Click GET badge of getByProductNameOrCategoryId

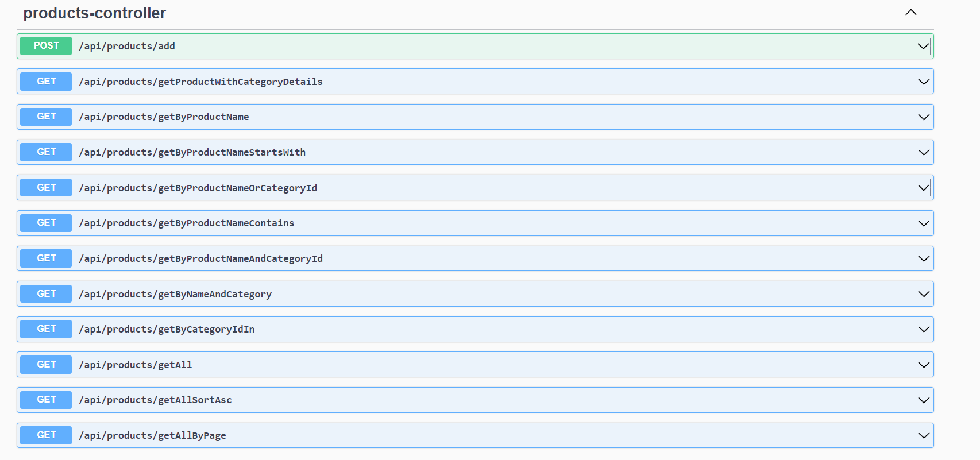coord(46,188)
